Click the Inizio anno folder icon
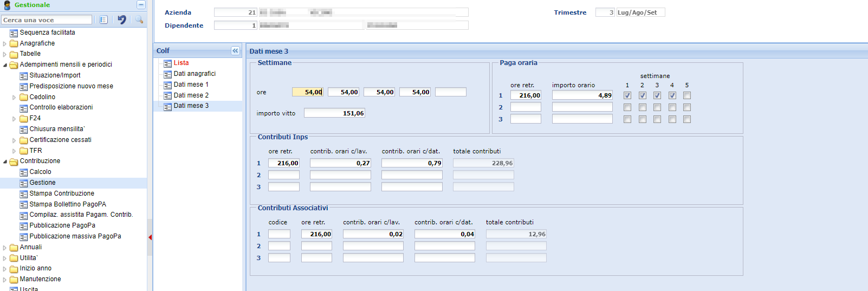Image resolution: width=868 pixels, height=291 pixels. click(x=14, y=269)
